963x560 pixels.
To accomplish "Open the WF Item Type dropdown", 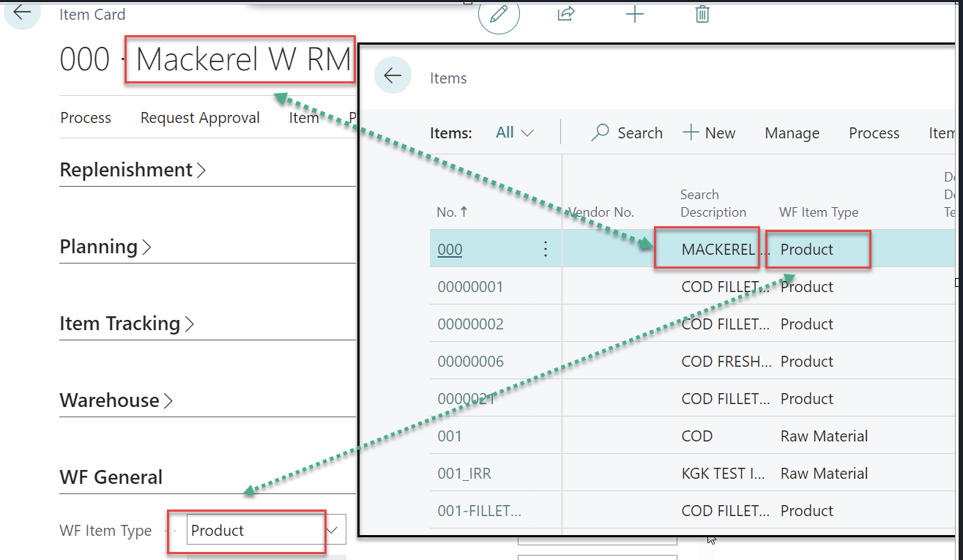I will point(334,530).
